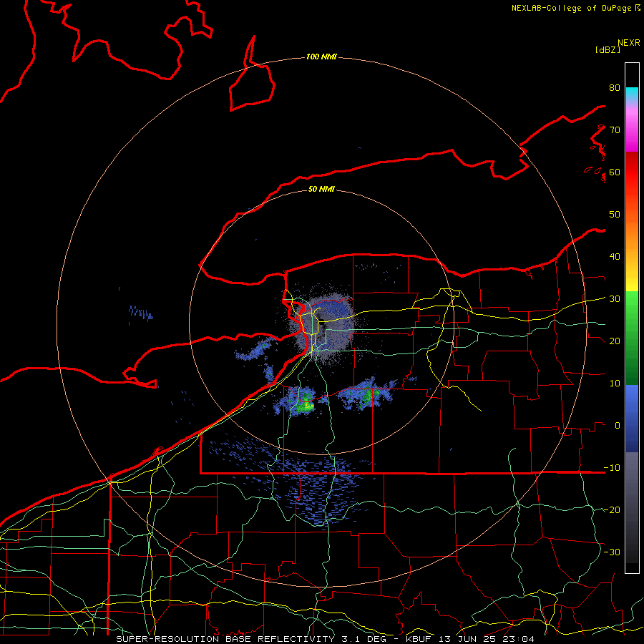
Task: Click the 50 value on the dBZ scale
Action: (x=615, y=215)
